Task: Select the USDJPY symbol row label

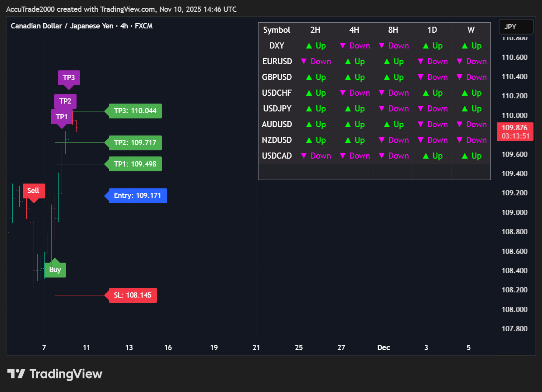Action: click(276, 109)
